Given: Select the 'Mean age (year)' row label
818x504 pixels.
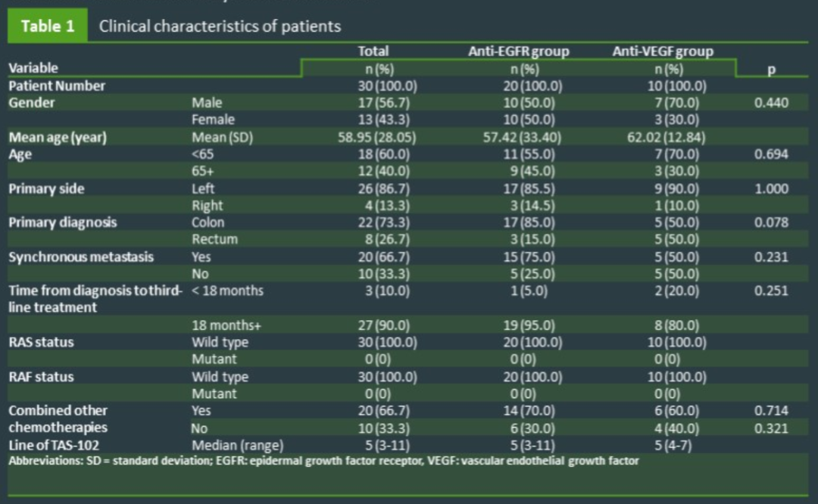Looking at the screenshot, I should pos(58,137).
